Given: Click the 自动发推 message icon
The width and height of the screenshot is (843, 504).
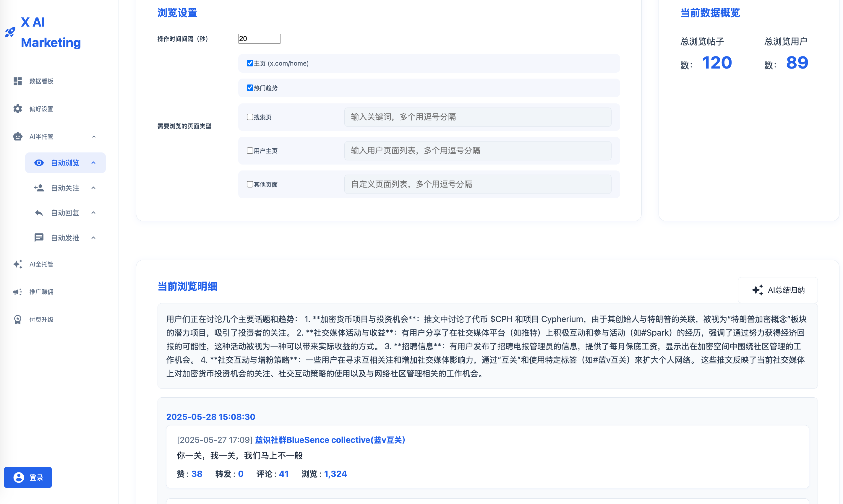Looking at the screenshot, I should 39,238.
